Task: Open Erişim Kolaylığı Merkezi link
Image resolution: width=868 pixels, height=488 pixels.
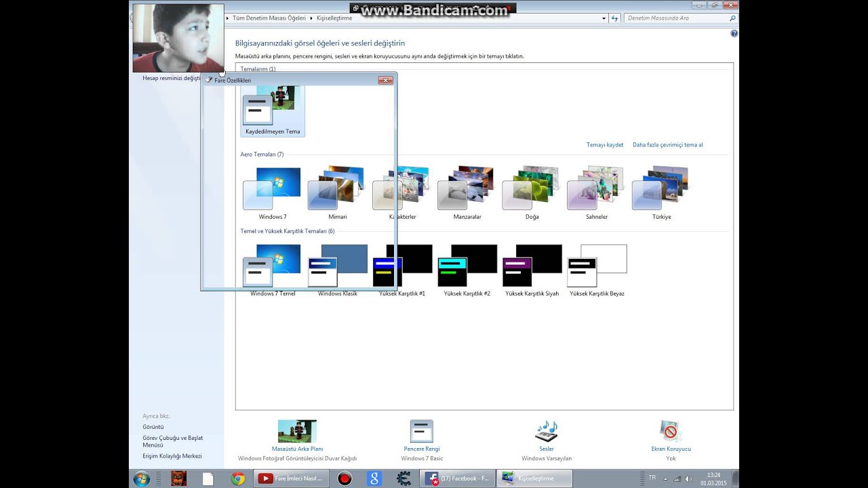Action: [x=172, y=456]
